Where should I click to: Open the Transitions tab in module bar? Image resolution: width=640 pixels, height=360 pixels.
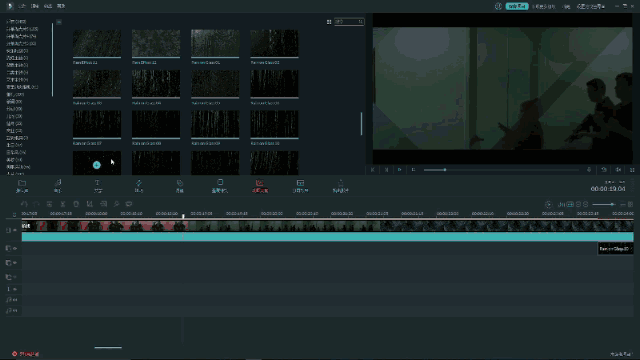tap(139, 186)
